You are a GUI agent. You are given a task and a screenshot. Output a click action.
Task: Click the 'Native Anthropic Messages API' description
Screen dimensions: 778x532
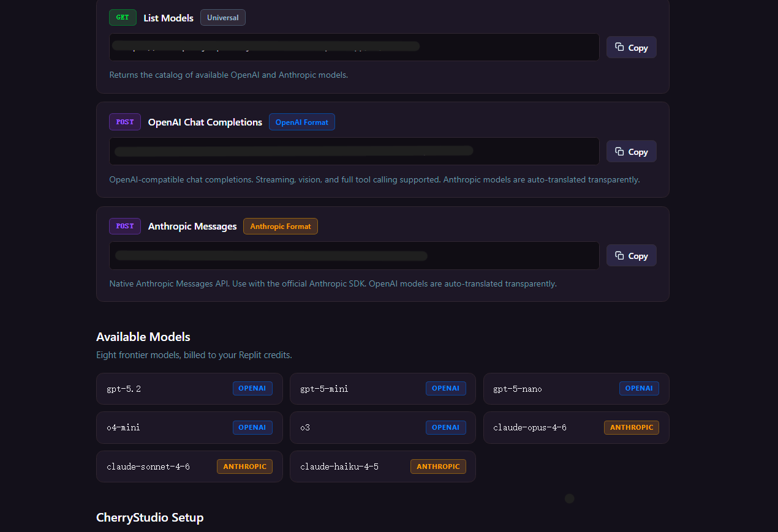point(333,283)
